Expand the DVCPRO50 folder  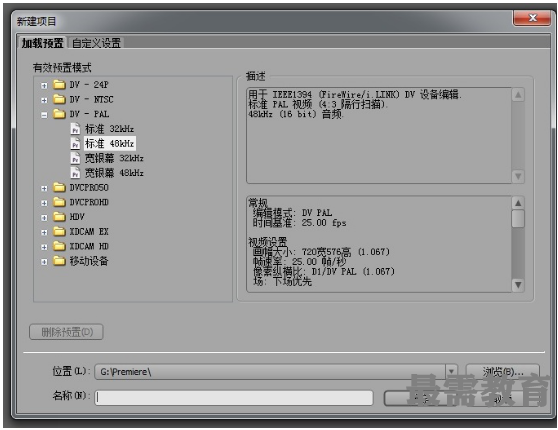pos(44,188)
